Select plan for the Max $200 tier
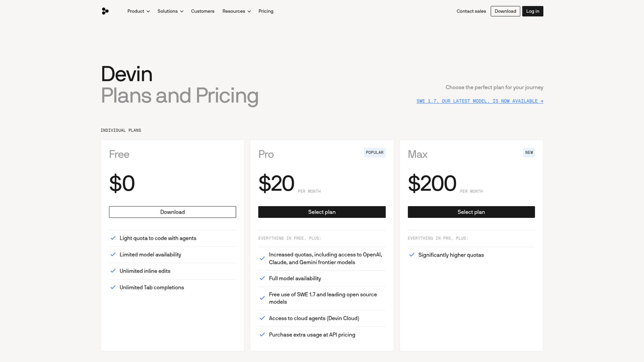The height and width of the screenshot is (362, 644). click(x=471, y=212)
